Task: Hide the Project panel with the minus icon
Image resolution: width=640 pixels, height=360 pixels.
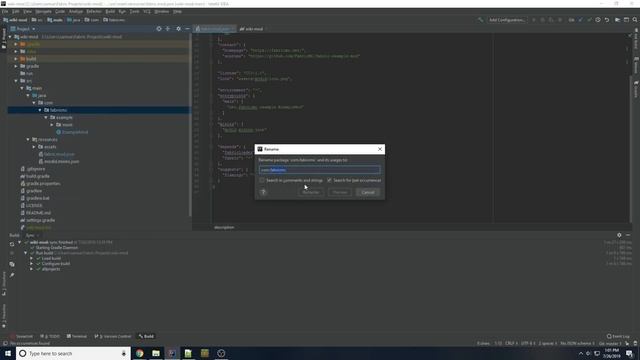Action: tap(187, 29)
